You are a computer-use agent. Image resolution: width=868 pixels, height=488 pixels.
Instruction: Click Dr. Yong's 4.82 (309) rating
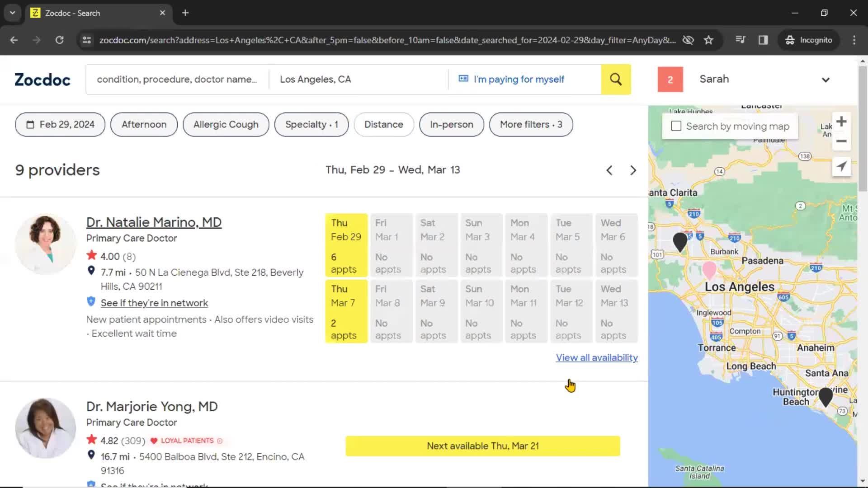pos(116,441)
